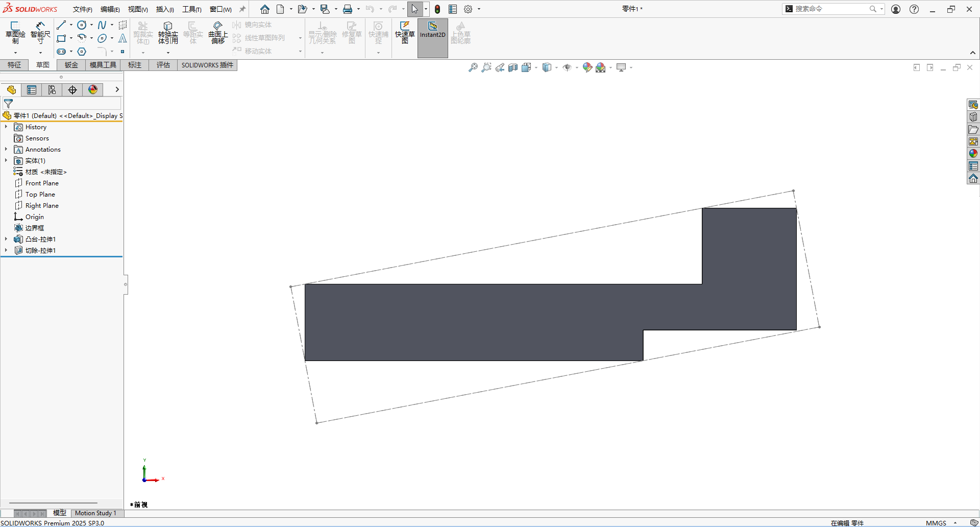The image size is (980, 527).
Task: Expand the History folder node
Action: click(x=6, y=127)
